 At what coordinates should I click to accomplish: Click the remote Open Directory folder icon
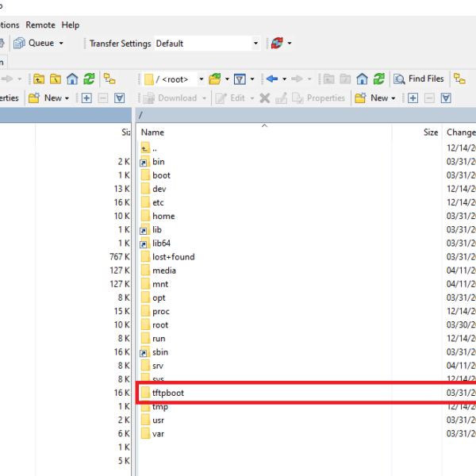[x=214, y=79]
